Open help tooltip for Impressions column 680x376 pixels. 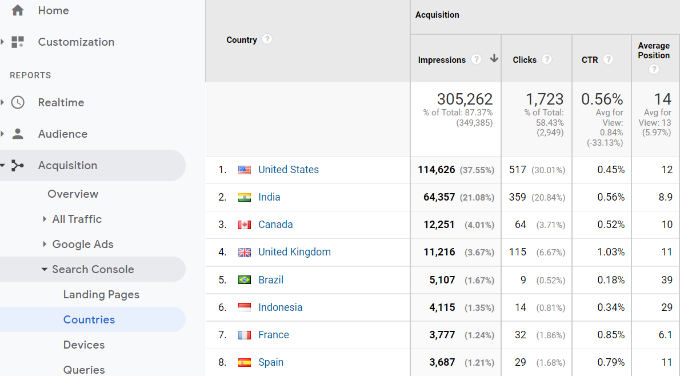tap(476, 59)
